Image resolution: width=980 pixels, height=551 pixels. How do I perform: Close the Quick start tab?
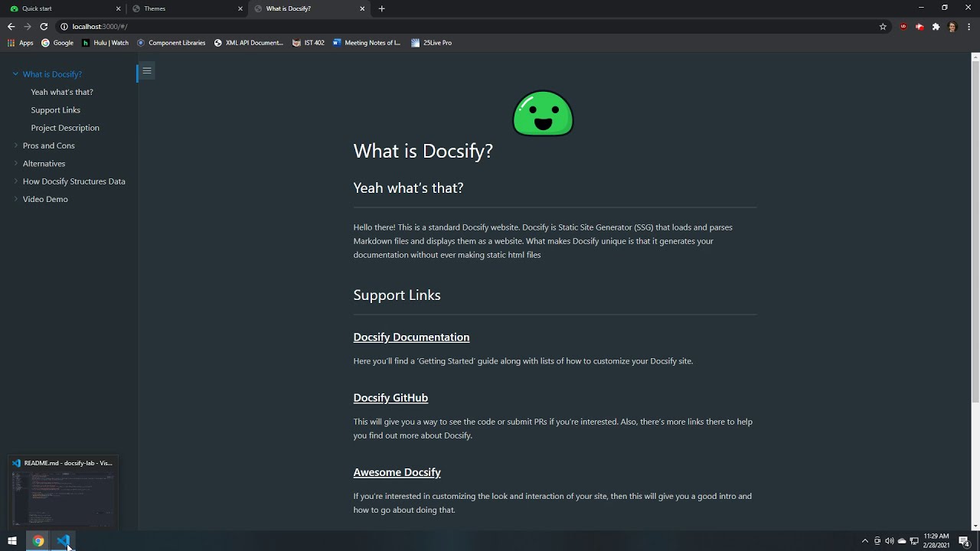tap(118, 8)
